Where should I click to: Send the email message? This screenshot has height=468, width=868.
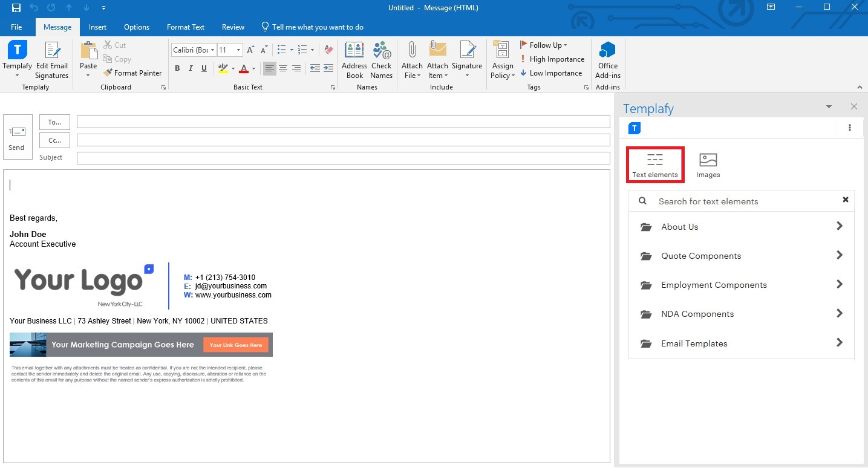click(17, 137)
